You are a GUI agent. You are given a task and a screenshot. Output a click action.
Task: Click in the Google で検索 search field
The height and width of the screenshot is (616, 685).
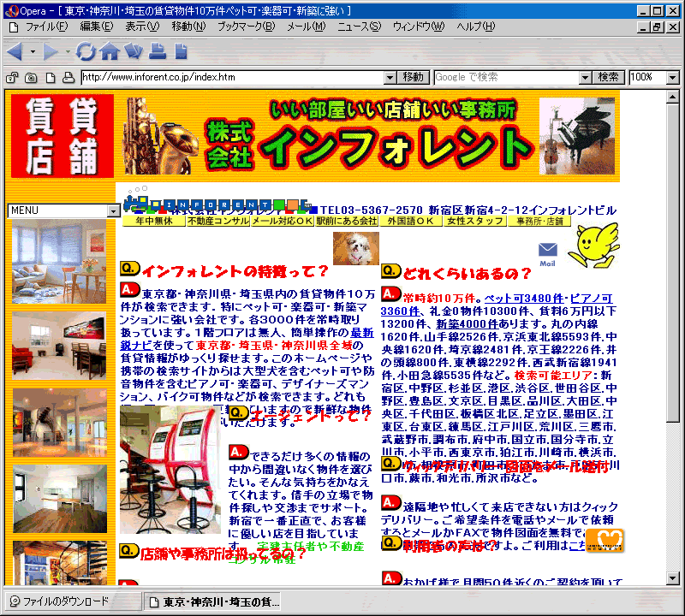[506, 78]
